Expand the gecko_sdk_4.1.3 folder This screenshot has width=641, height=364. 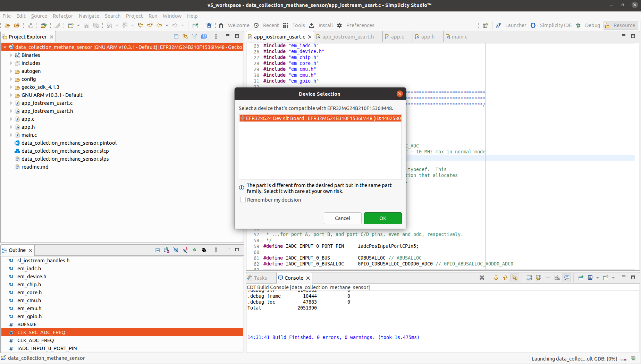tap(11, 87)
